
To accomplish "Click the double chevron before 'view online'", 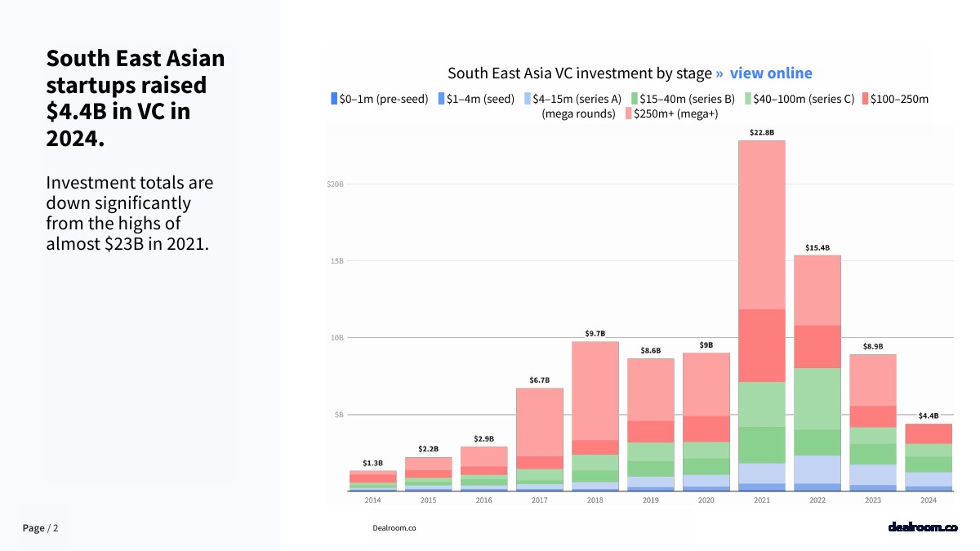I will [719, 73].
